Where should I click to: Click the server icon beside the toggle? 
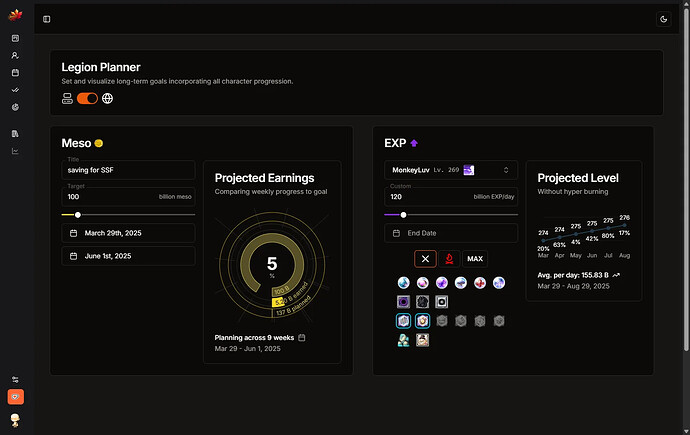coord(67,98)
